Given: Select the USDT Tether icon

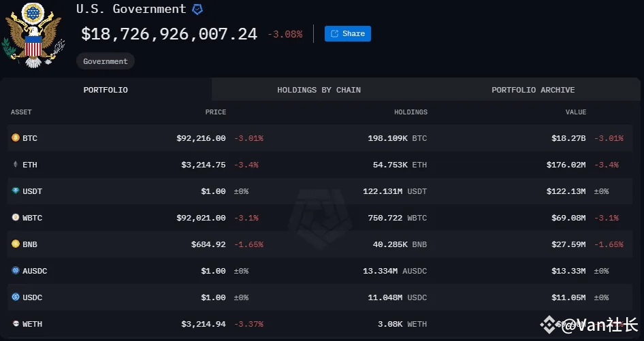Looking at the screenshot, I should (16, 191).
